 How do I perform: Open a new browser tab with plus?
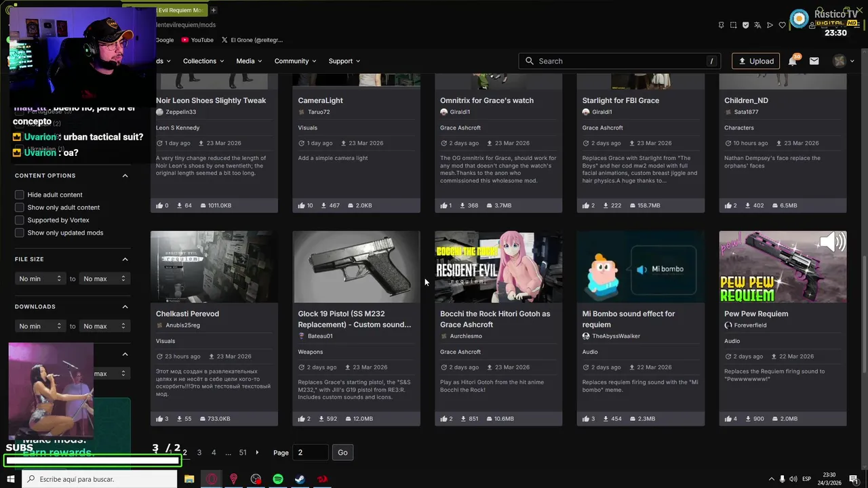pyautogui.click(x=214, y=10)
